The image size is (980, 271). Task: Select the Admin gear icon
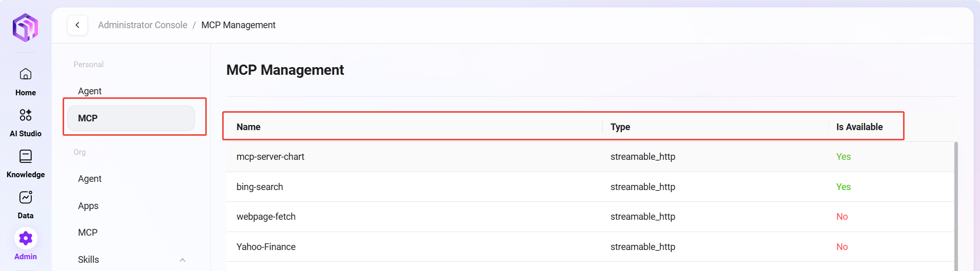tap(25, 238)
